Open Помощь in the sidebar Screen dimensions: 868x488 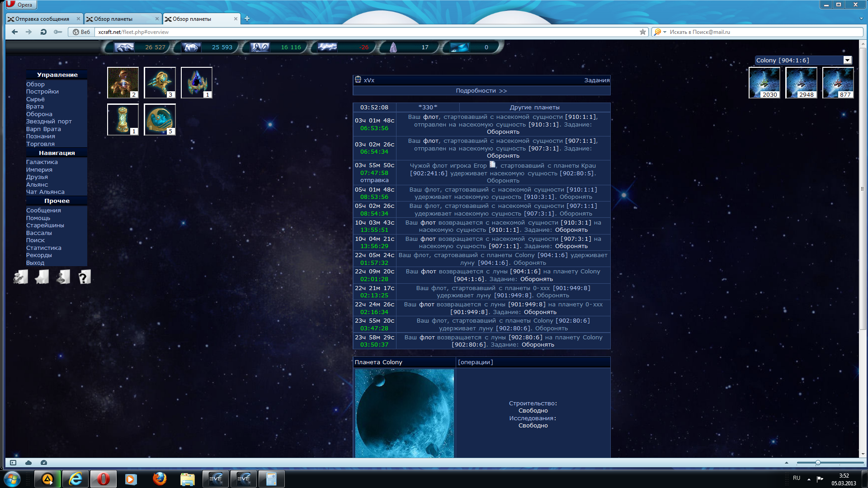tap(38, 218)
